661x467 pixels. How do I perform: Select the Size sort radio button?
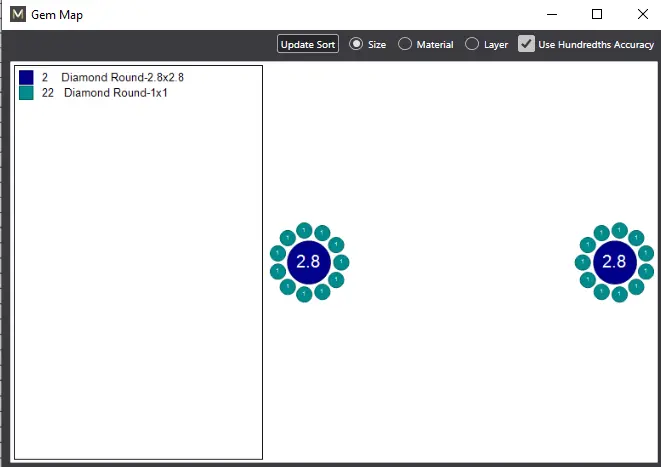(356, 45)
